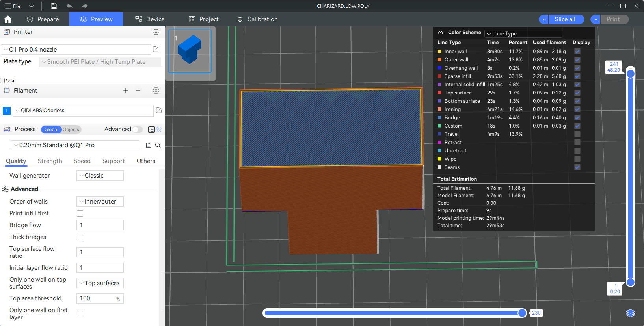Open the Wall generator dropdown
644x326 pixels.
pos(100,176)
